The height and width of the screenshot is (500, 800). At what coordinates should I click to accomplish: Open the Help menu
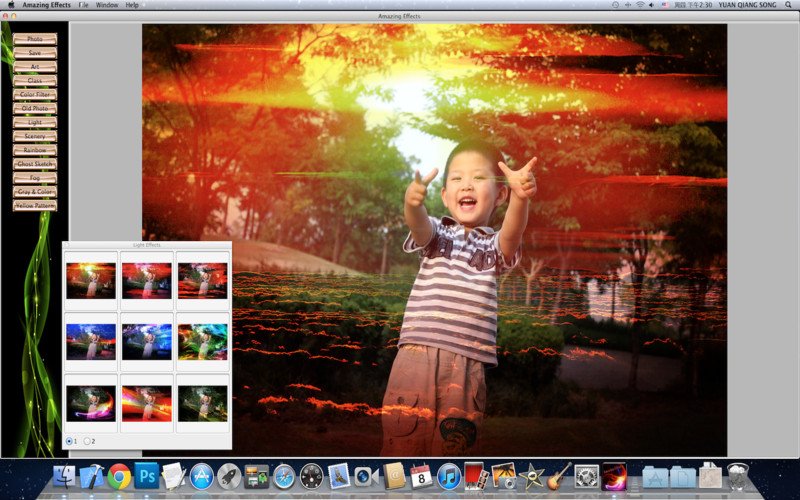pyautogui.click(x=132, y=5)
